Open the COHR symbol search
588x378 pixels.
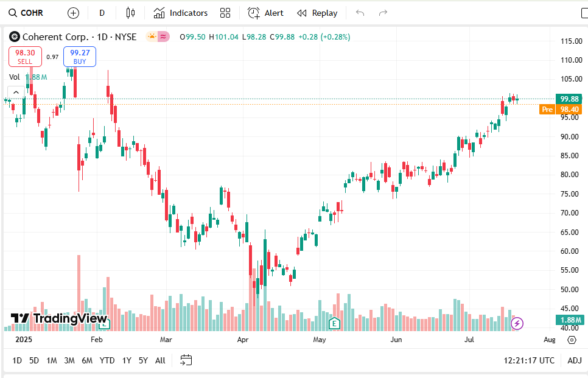(26, 13)
